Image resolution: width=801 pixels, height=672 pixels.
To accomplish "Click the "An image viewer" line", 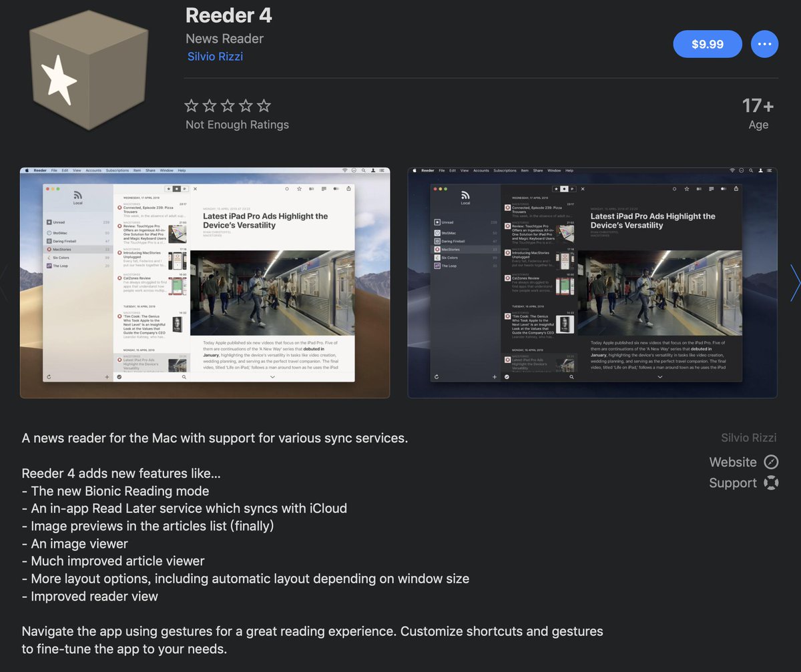I will (75, 544).
